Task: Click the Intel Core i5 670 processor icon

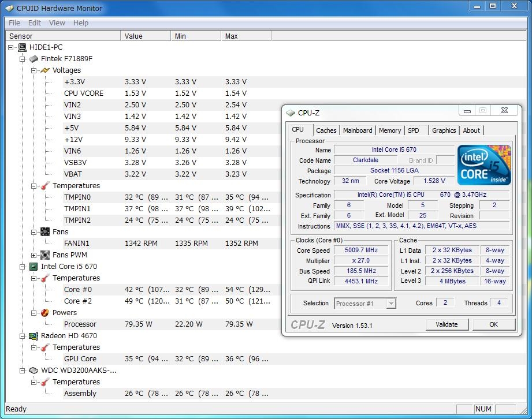Action: tap(34, 267)
